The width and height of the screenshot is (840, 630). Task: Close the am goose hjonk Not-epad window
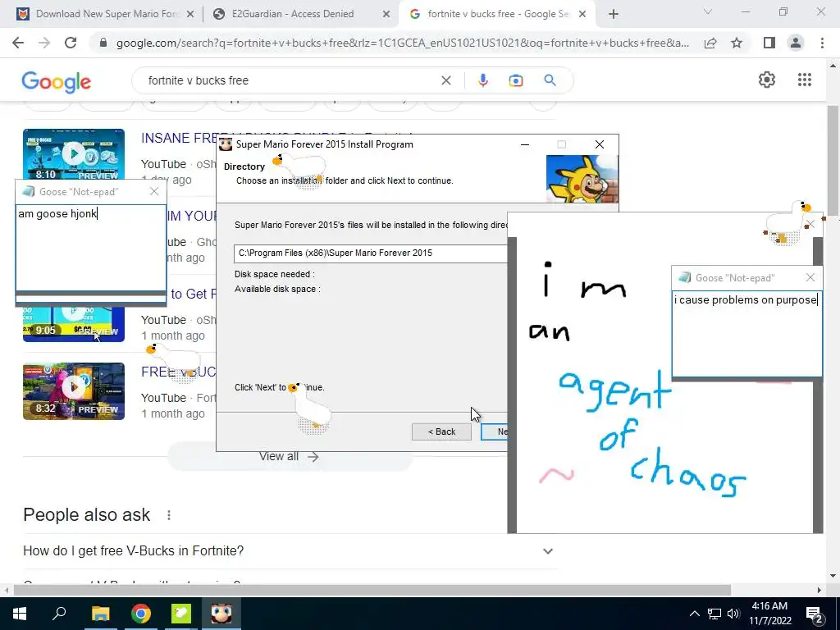point(154,191)
